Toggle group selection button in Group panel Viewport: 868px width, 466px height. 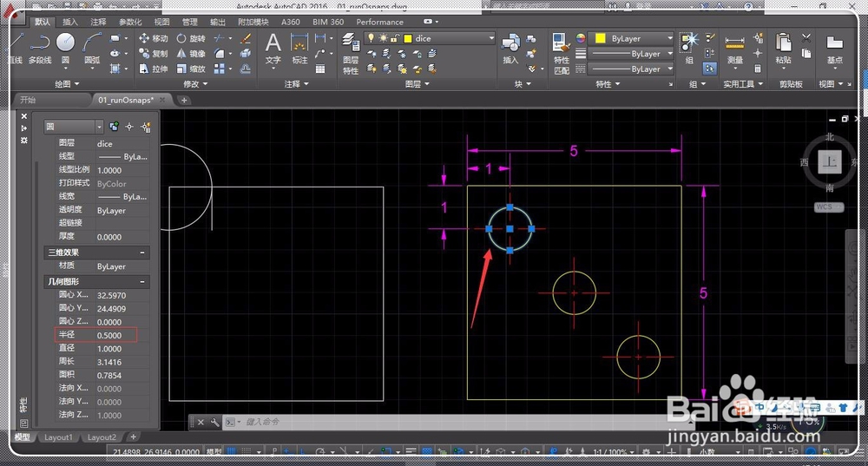coord(710,69)
